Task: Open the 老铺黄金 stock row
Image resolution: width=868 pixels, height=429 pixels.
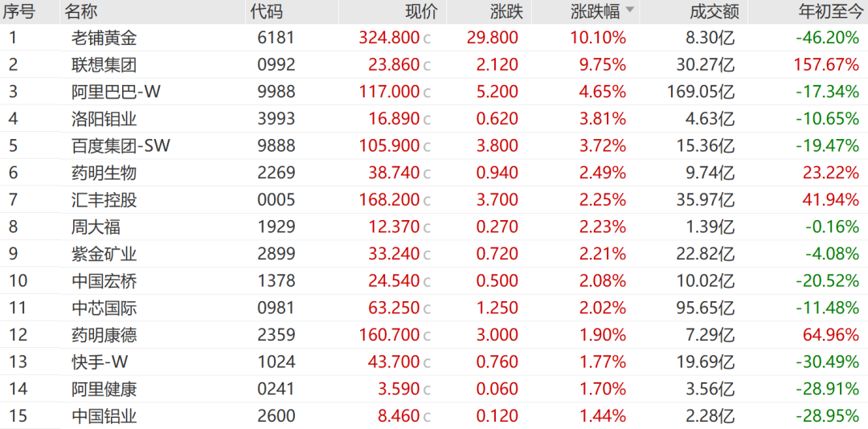Action: coord(434,38)
